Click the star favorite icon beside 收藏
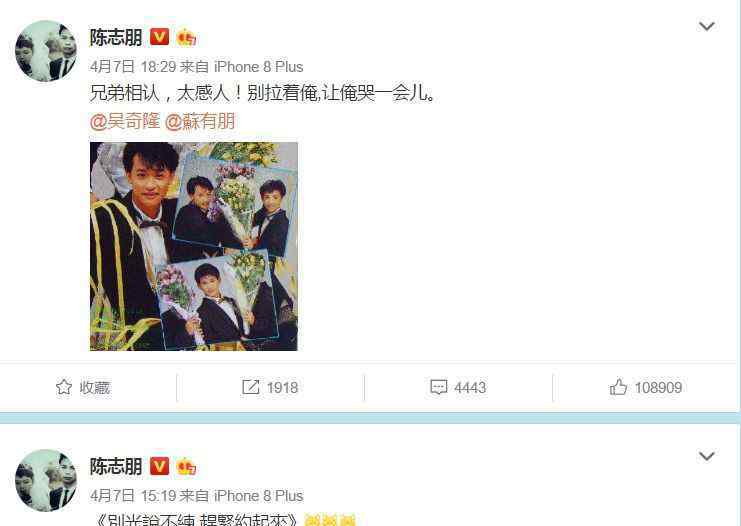The width and height of the screenshot is (741, 526). (x=64, y=387)
